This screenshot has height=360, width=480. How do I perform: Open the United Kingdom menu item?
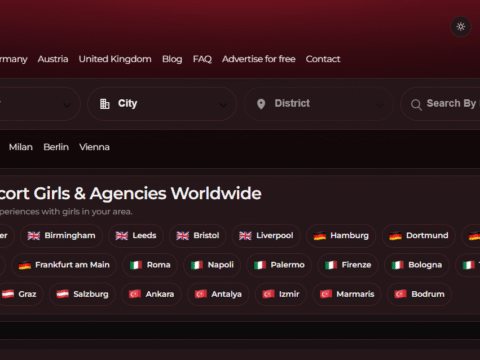click(x=115, y=59)
